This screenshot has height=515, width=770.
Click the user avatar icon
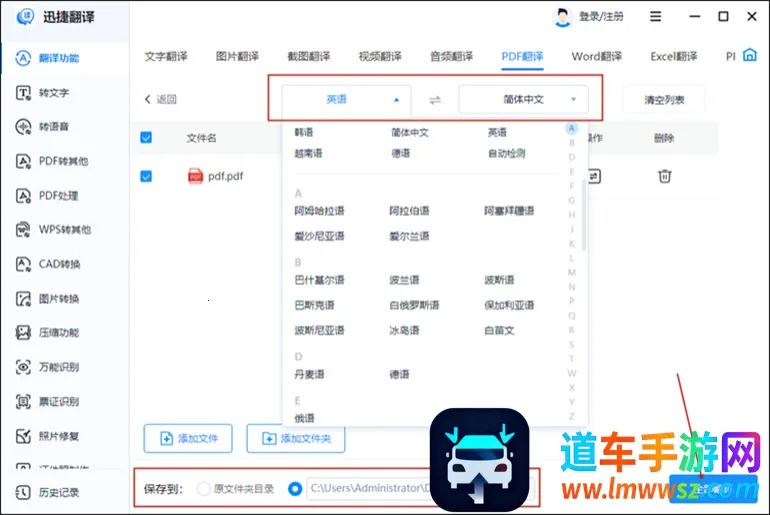click(562, 17)
